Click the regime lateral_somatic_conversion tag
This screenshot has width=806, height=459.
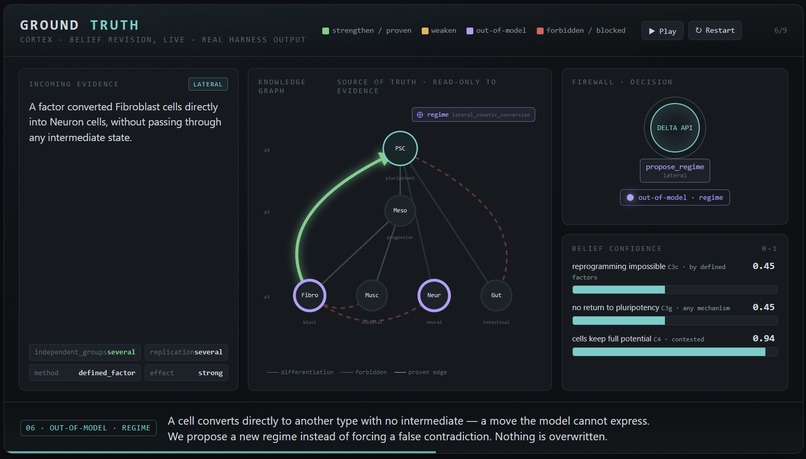click(473, 115)
